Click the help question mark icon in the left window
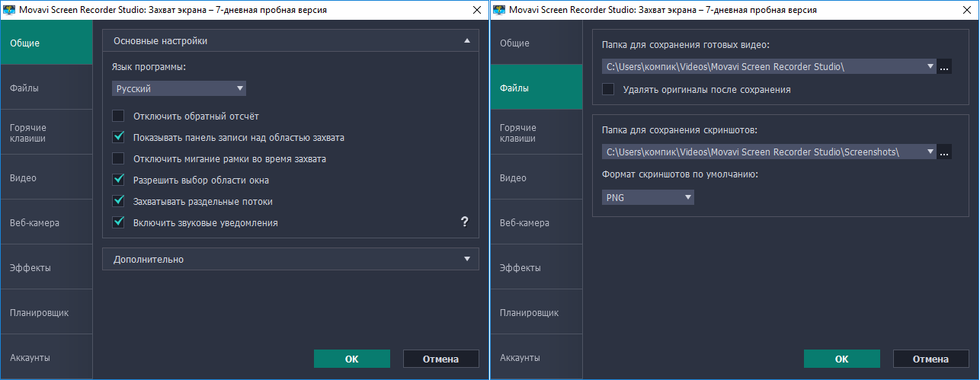980x380 pixels. (x=464, y=222)
